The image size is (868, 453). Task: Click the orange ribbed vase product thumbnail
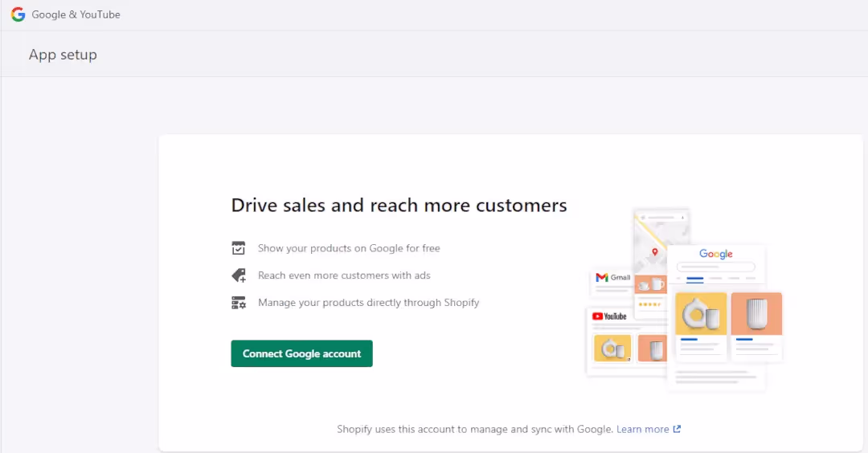(x=756, y=313)
